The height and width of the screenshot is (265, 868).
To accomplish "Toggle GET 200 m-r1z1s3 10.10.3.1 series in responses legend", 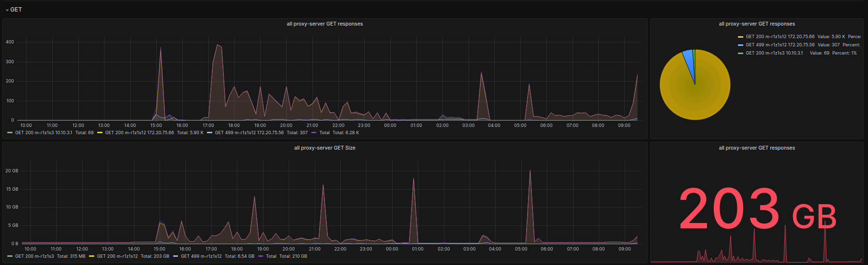I will coord(44,133).
